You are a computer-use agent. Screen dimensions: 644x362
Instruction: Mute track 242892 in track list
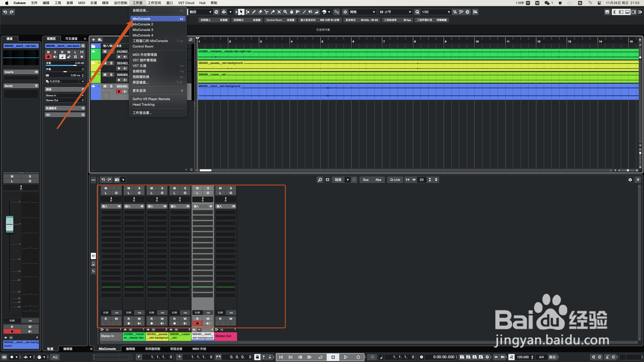point(105,52)
